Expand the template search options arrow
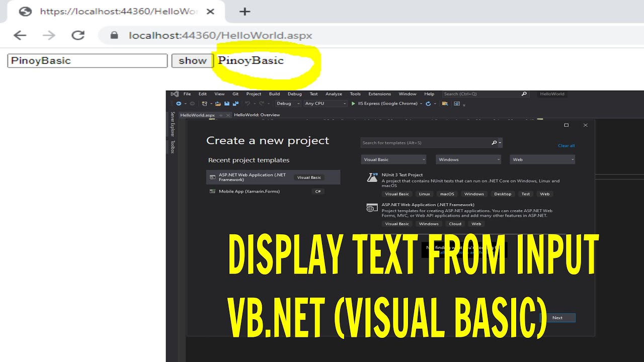This screenshot has height=362, width=644. (500, 143)
